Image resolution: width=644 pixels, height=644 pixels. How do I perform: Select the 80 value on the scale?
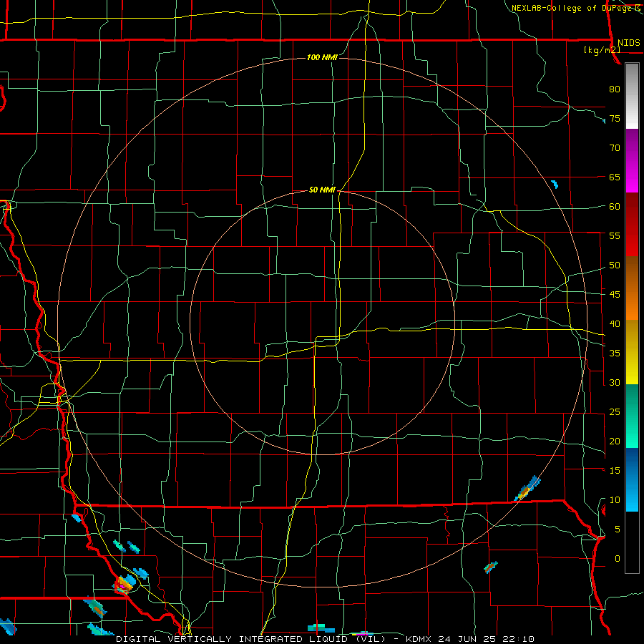[x=615, y=89]
